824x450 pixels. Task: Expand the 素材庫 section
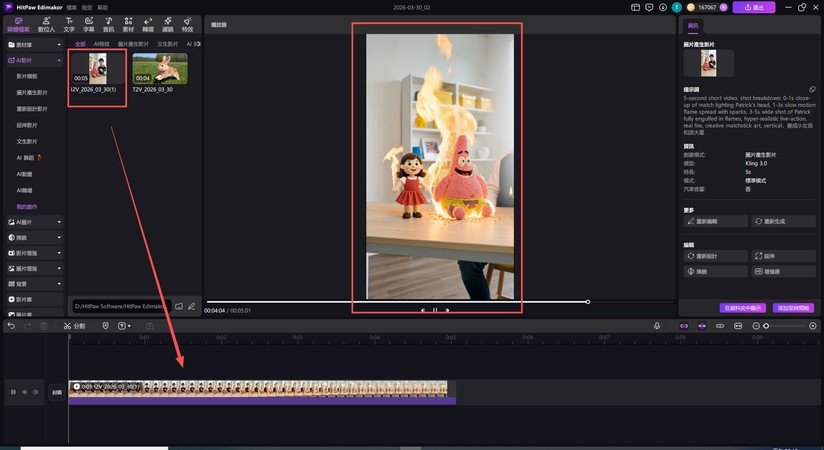(33, 45)
